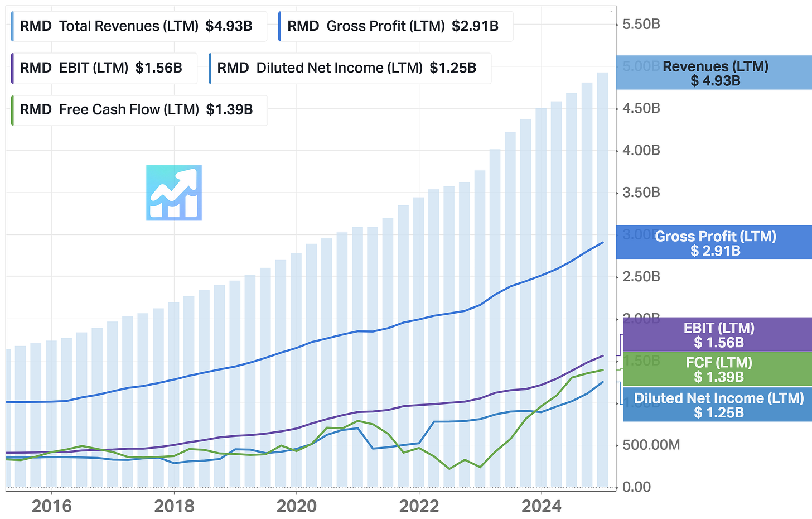
Task: Click the Gross Profit (LTM) $2.91B value label
Action: tap(714, 243)
